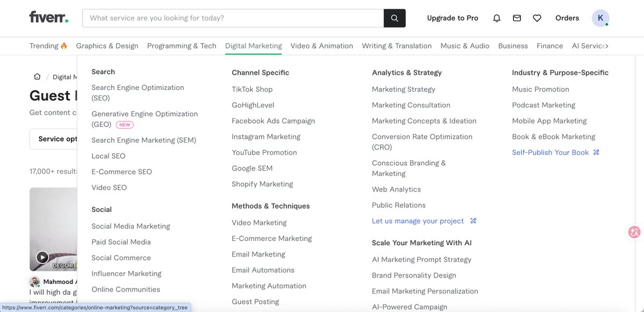Image resolution: width=644 pixels, height=312 pixels.
Task: Focus the service search field
Action: click(x=233, y=18)
